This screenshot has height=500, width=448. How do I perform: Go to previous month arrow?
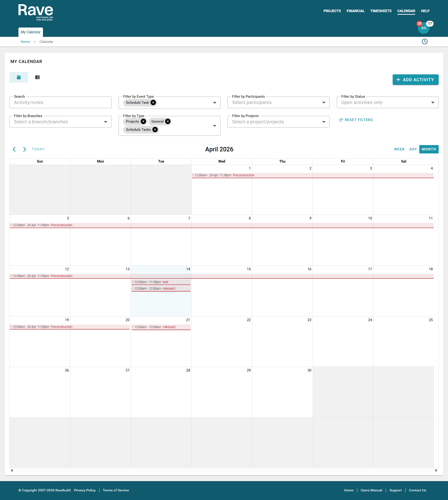[x=14, y=149]
